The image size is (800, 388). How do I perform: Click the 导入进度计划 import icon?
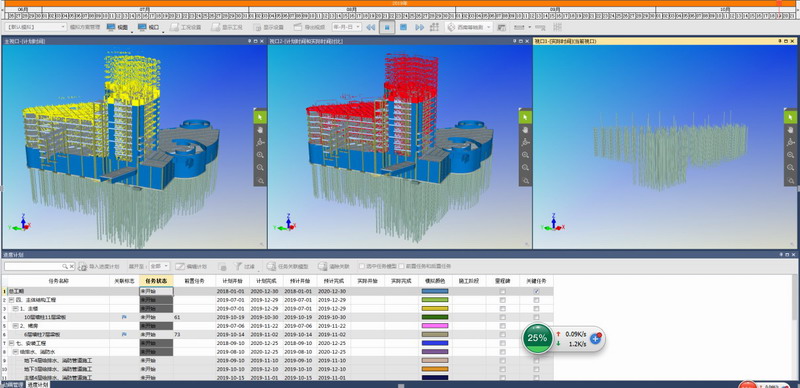click(83, 266)
